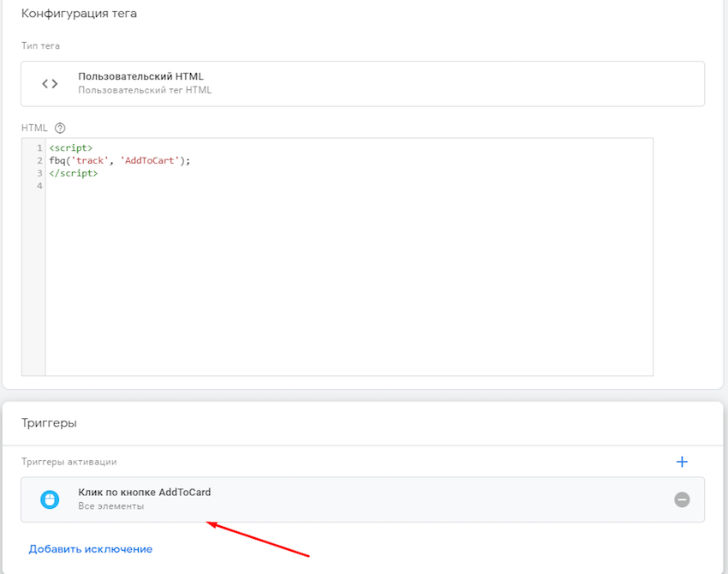Click the 'AddToCart' string in the code
728x574 pixels.
149,160
